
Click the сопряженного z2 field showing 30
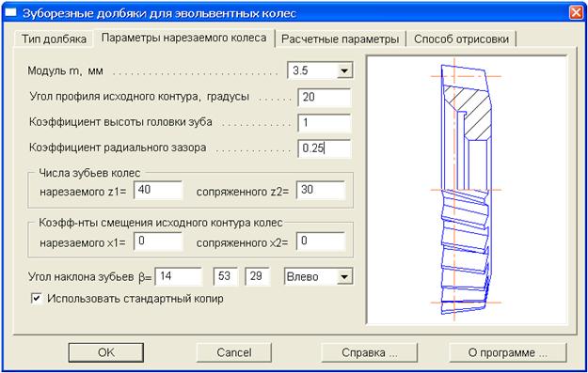pos(321,190)
